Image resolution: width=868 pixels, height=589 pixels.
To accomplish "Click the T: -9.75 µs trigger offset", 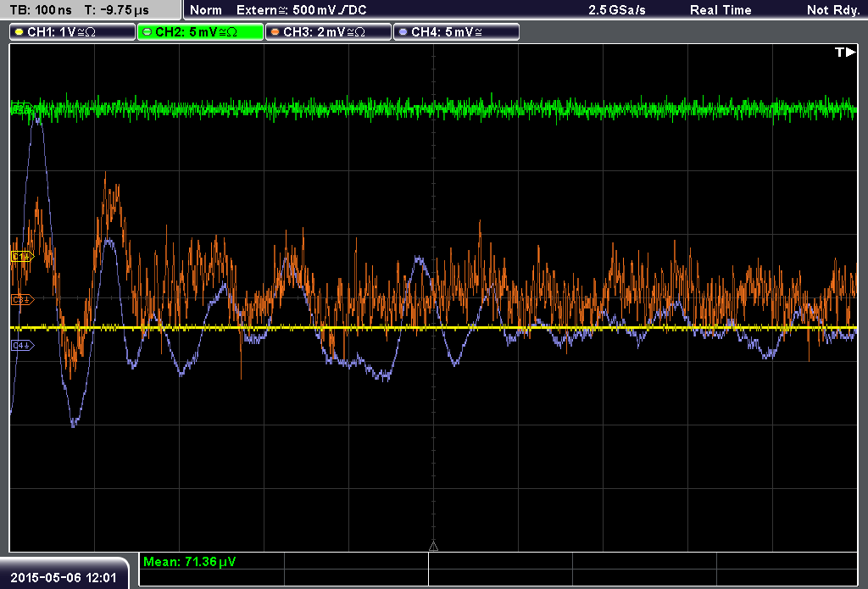I will 117,10.
